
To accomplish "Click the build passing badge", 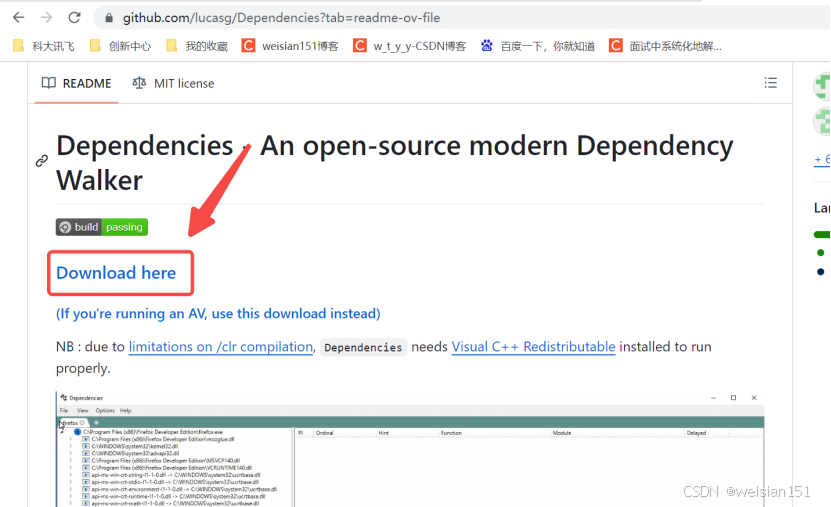I will click(x=102, y=227).
